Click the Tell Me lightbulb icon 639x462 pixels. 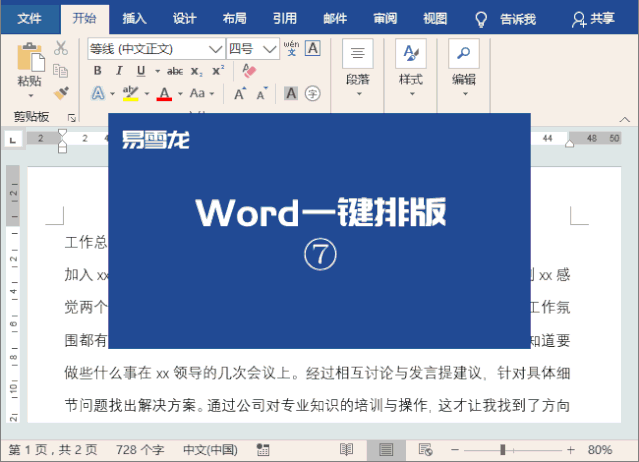pos(481,19)
